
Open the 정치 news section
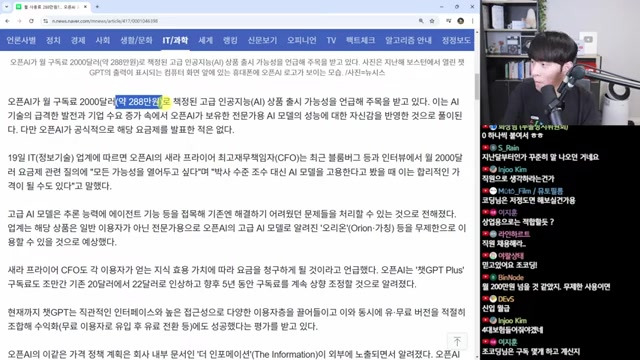(53, 40)
